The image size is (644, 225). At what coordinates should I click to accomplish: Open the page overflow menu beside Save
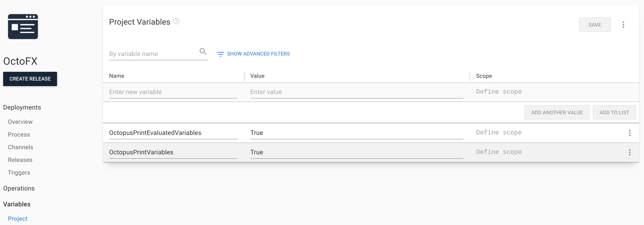point(623,25)
